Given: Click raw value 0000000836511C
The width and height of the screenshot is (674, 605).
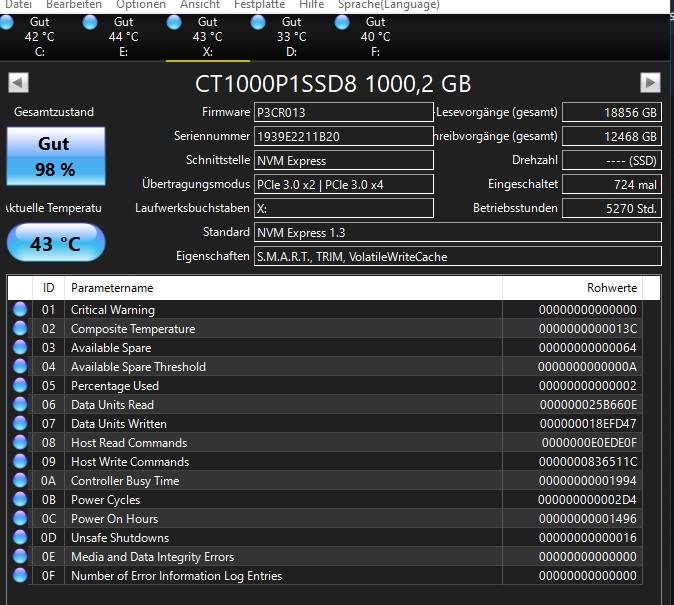Looking at the screenshot, I should coord(588,461).
